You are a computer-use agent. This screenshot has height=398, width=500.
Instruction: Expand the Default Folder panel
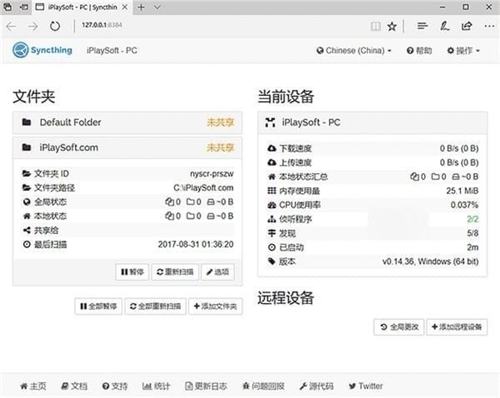(x=127, y=122)
